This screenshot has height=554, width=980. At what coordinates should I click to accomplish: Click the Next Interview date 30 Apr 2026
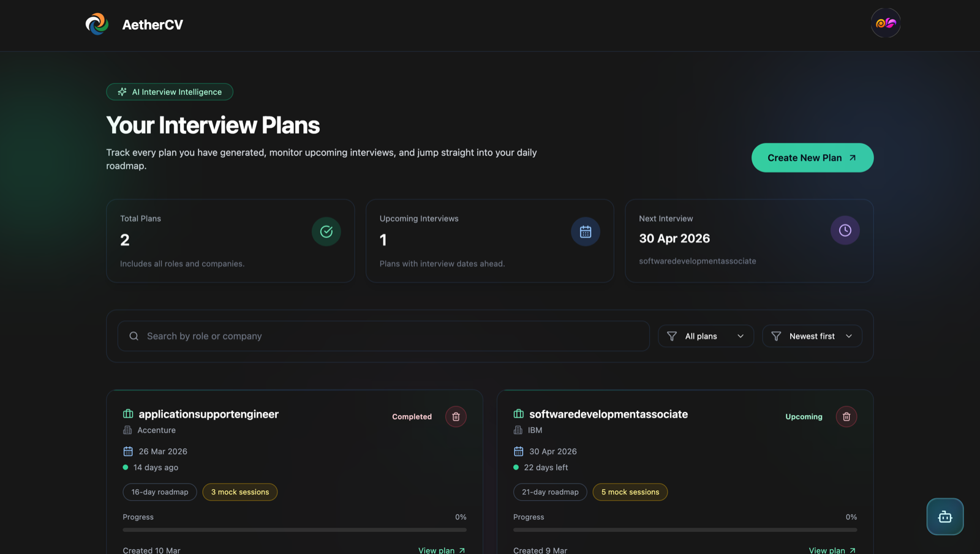674,239
